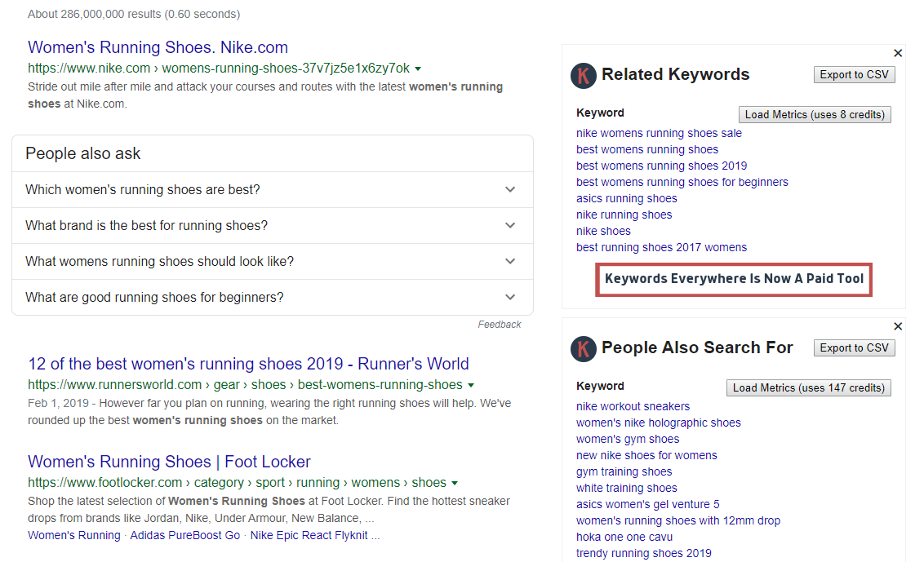Close the People Also Search For panel
The image size is (924, 562).
898,325
